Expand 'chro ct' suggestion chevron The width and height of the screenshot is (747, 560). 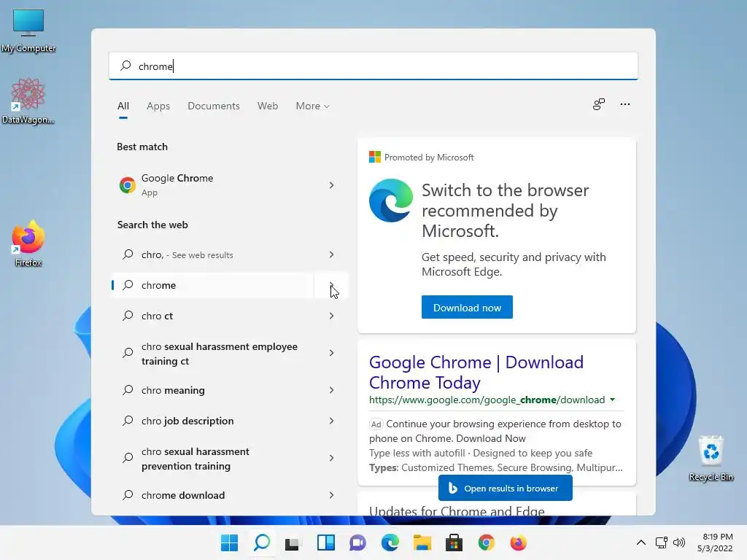[x=332, y=316]
